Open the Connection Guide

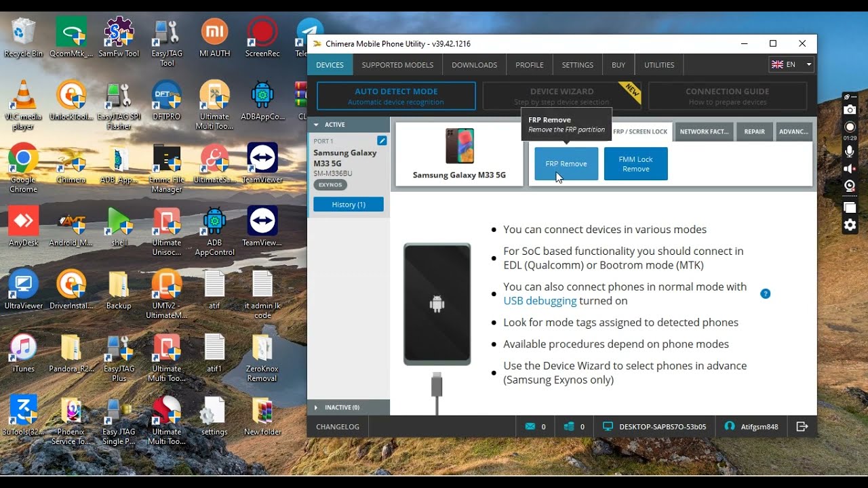[727, 96]
